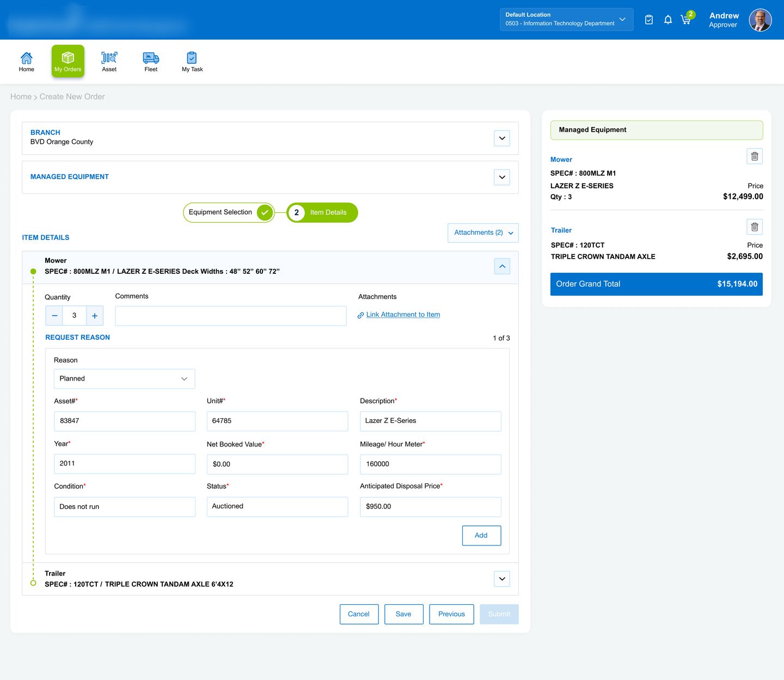Click the Cancel button
This screenshot has height=680, width=784.
359,614
